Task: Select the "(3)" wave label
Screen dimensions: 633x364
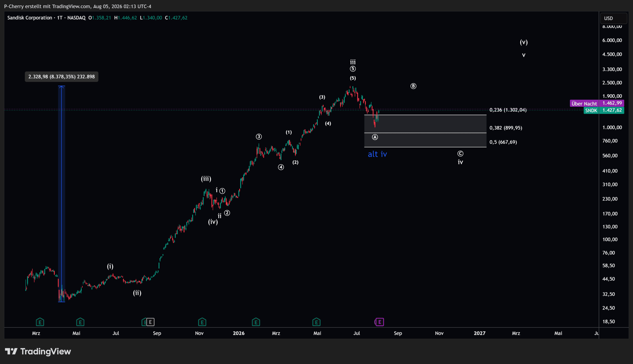Action: [322, 97]
